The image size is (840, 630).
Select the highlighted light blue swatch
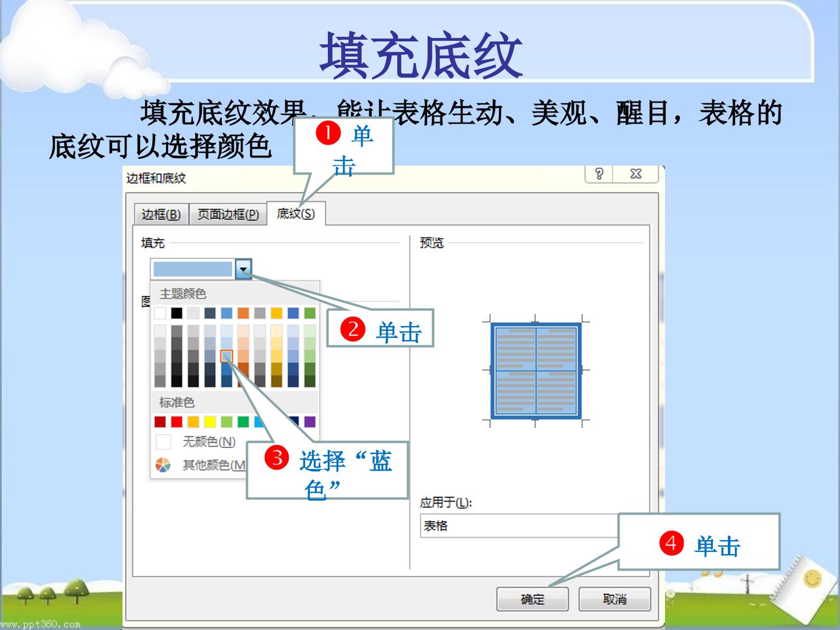[x=227, y=356]
